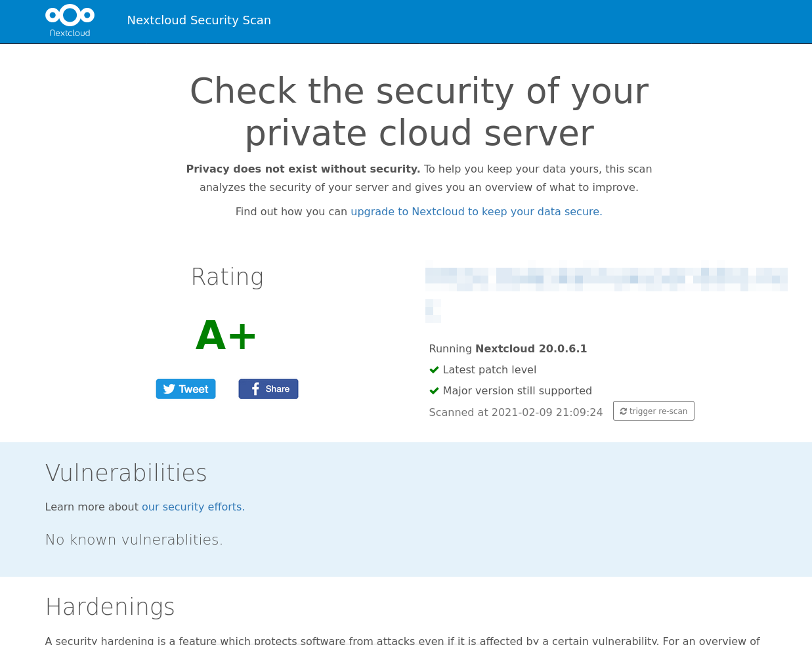Click the Nextcloud logo in header
Image resolution: width=812 pixels, height=645 pixels.
click(x=70, y=20)
